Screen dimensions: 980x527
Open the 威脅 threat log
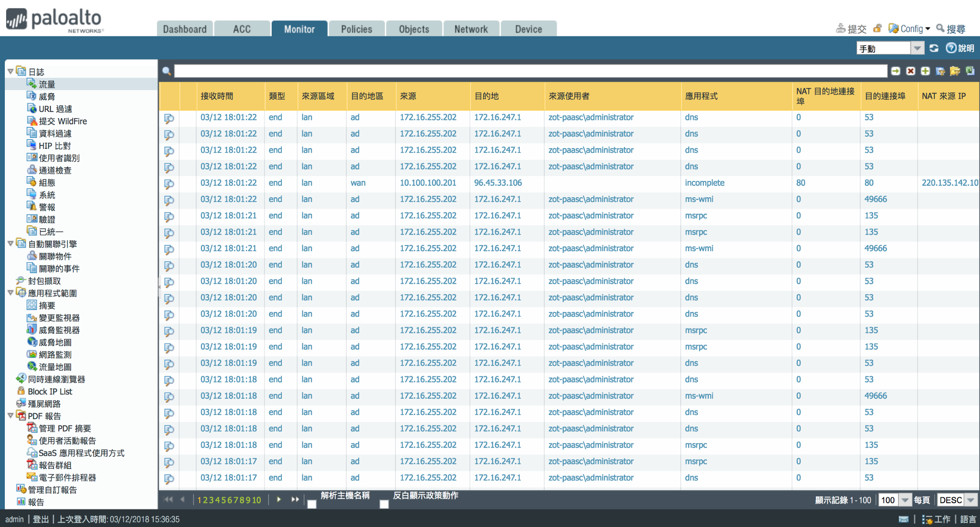pyautogui.click(x=47, y=96)
